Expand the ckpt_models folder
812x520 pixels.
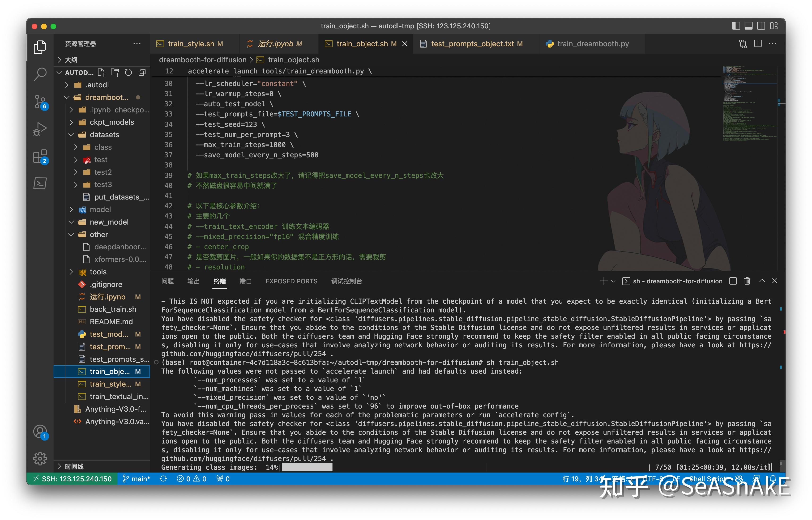[x=111, y=122]
